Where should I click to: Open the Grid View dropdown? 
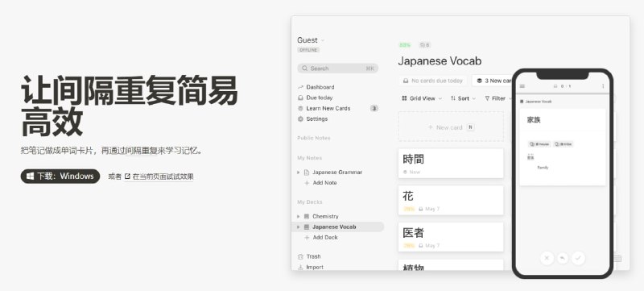click(422, 98)
